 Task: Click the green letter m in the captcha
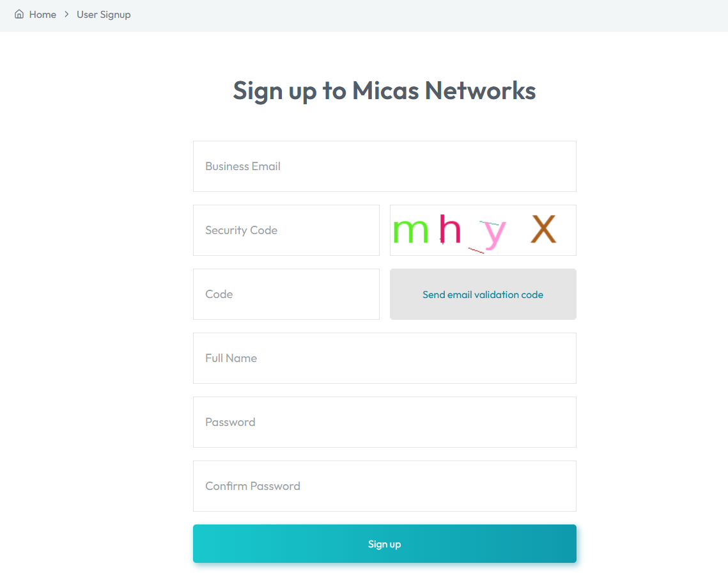410,231
